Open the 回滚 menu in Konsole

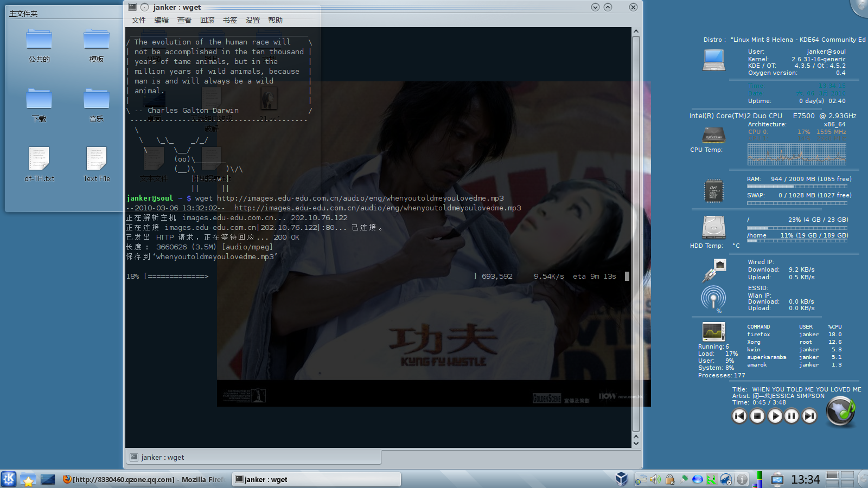tap(207, 20)
